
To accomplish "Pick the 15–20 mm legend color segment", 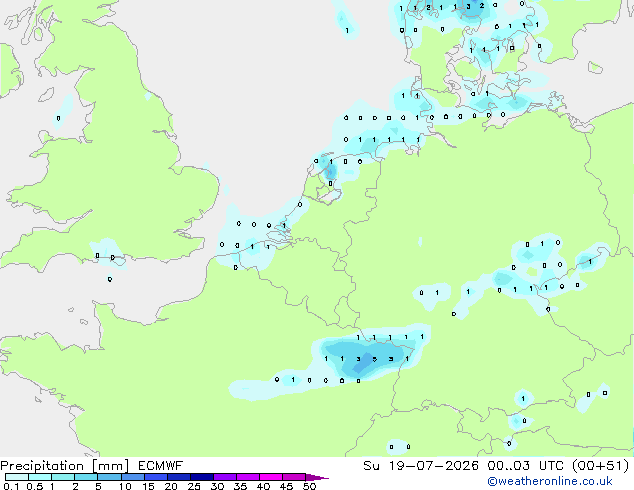I will [x=156, y=477].
